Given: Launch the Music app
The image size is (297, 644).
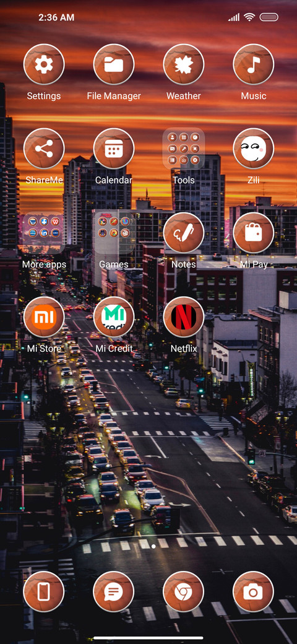Looking at the screenshot, I should pos(253,64).
